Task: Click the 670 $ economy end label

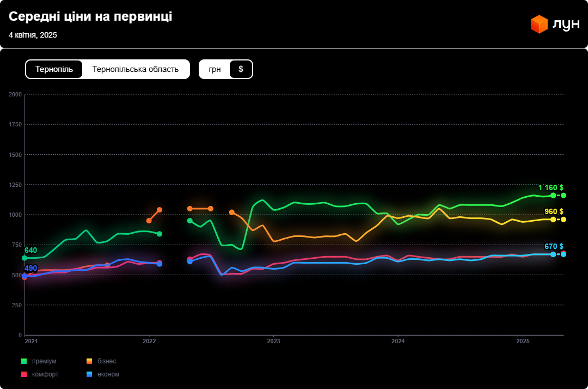Action: tap(554, 246)
